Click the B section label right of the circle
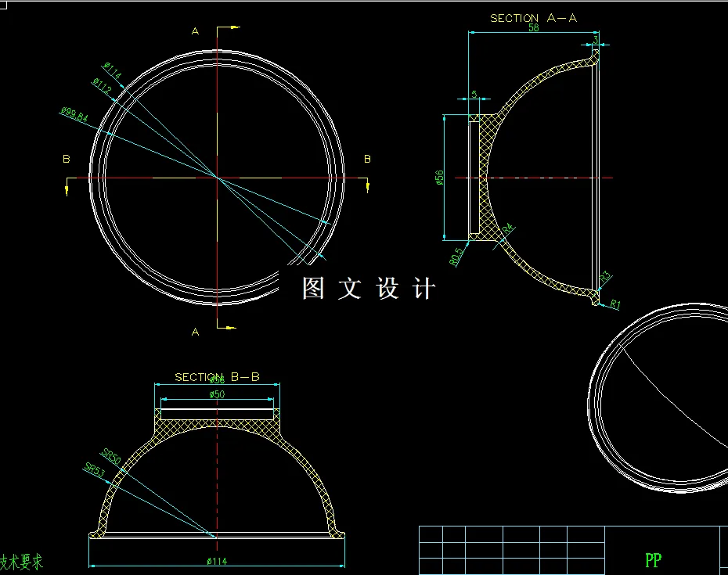The height and width of the screenshot is (575, 728). (367, 159)
